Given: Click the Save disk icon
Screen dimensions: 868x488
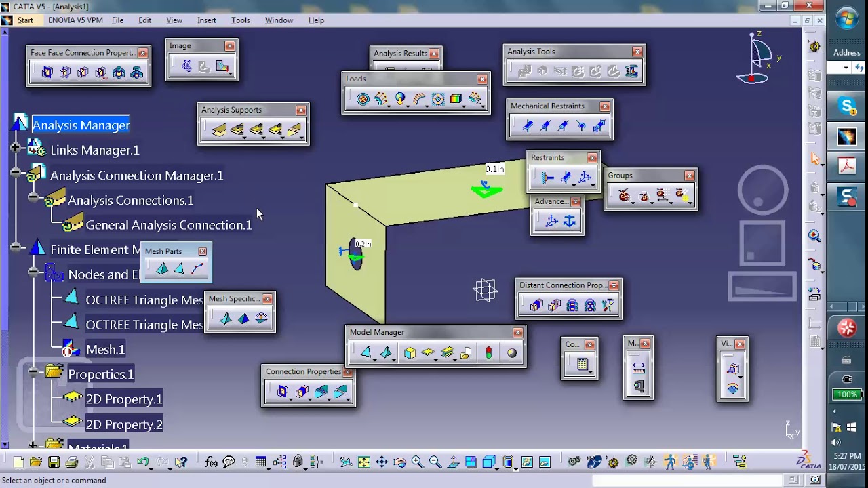Looking at the screenshot, I should click(x=54, y=462).
